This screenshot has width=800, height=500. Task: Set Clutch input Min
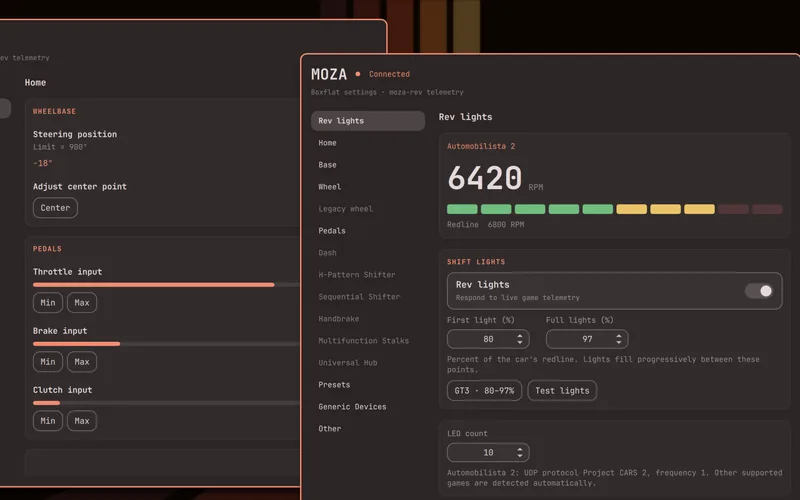pyautogui.click(x=48, y=421)
